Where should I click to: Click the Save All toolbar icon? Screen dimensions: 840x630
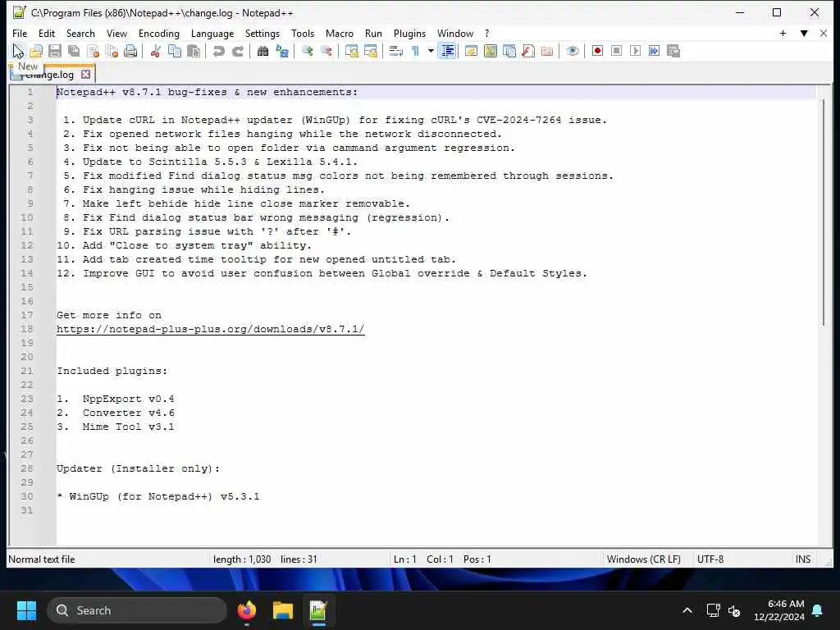(x=74, y=51)
